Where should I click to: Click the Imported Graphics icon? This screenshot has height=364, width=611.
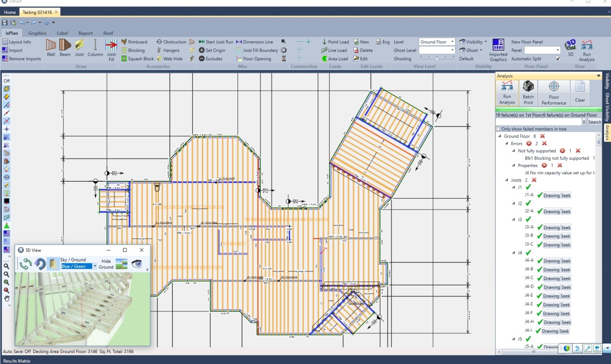[498, 50]
